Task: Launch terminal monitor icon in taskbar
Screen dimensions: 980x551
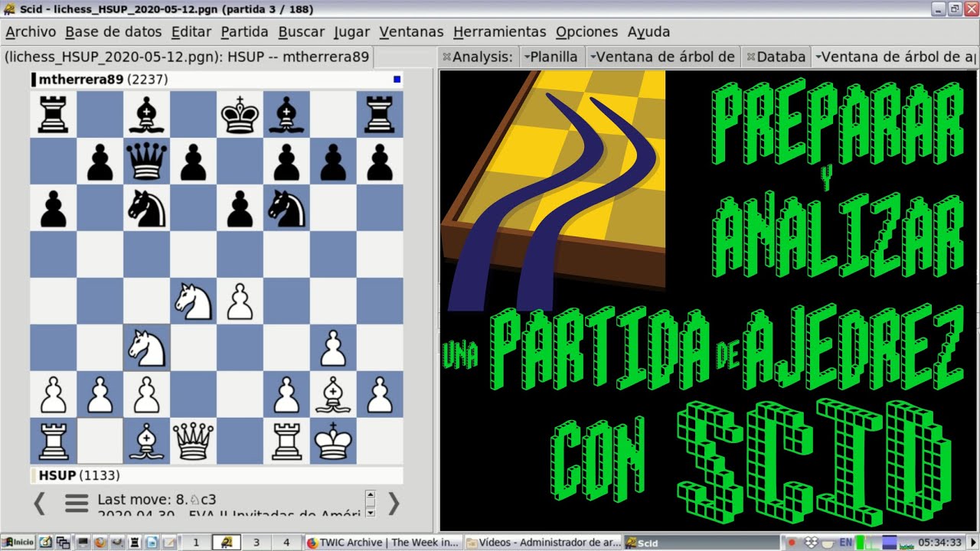Action: click(83, 543)
